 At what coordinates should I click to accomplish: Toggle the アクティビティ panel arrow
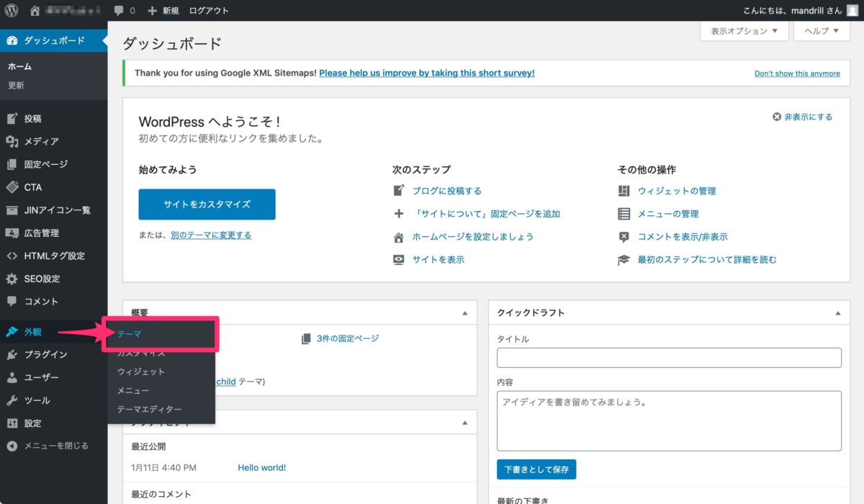click(465, 422)
